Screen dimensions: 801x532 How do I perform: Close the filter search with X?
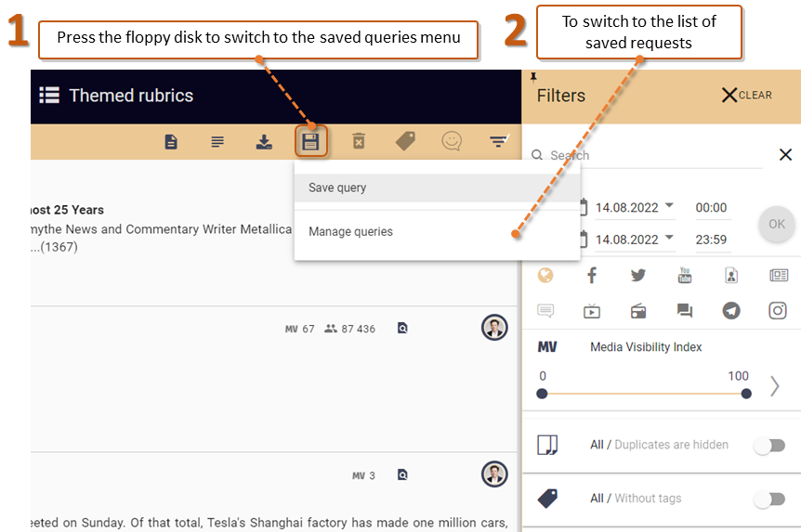click(786, 155)
